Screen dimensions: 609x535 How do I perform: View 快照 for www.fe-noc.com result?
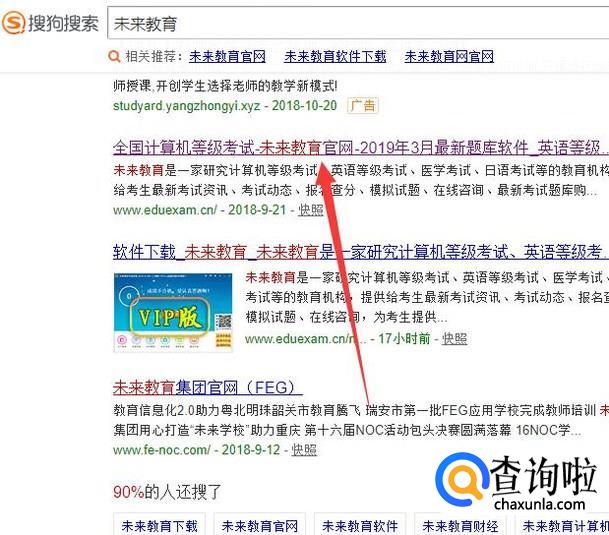click(304, 450)
